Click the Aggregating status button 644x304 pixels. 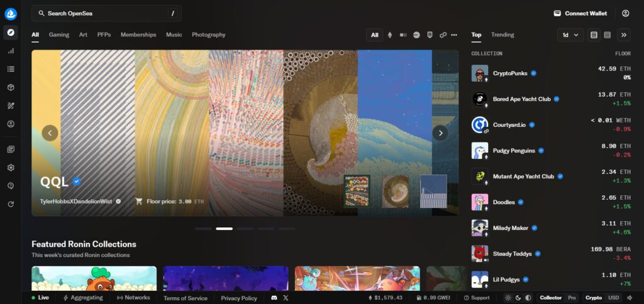pos(83,298)
